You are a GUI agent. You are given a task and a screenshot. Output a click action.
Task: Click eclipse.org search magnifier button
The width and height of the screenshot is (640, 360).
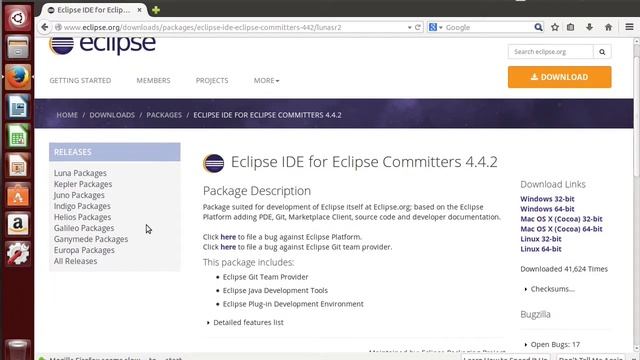pos(602,52)
